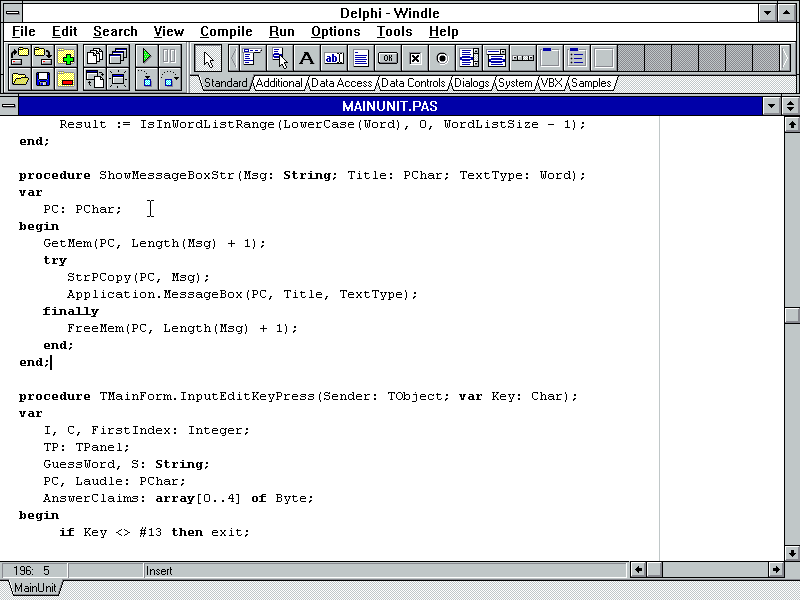The image size is (800, 600).
Task: Switch to the Additional palette tab
Action: pos(279,83)
